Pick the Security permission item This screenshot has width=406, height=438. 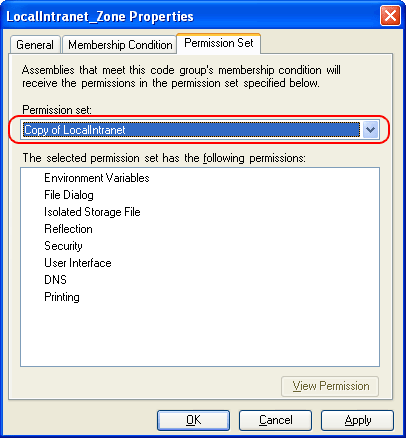[x=63, y=246]
